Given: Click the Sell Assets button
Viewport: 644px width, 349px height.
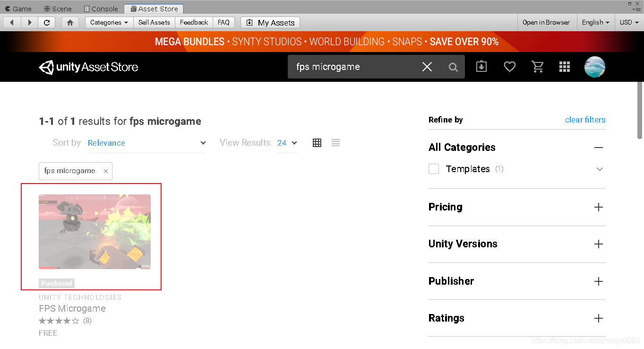Looking at the screenshot, I should [x=154, y=22].
